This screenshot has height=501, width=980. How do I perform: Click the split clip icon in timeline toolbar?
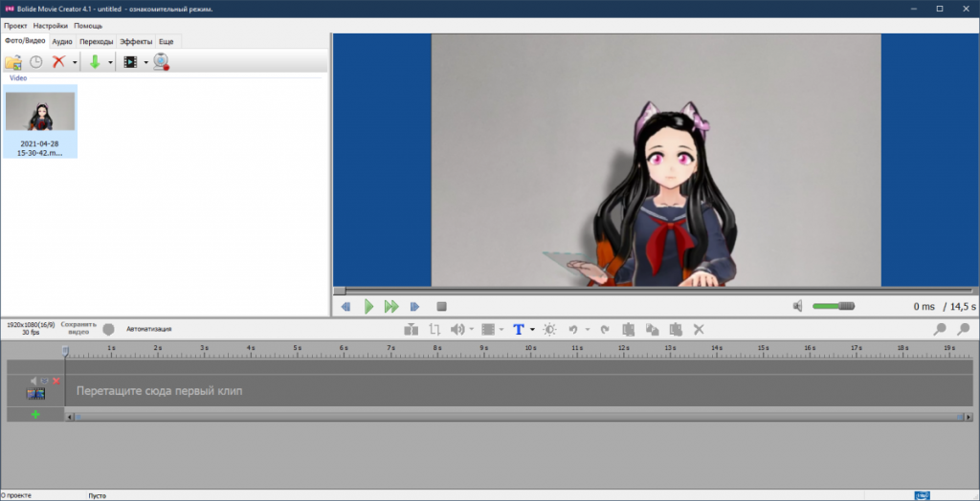click(411, 329)
